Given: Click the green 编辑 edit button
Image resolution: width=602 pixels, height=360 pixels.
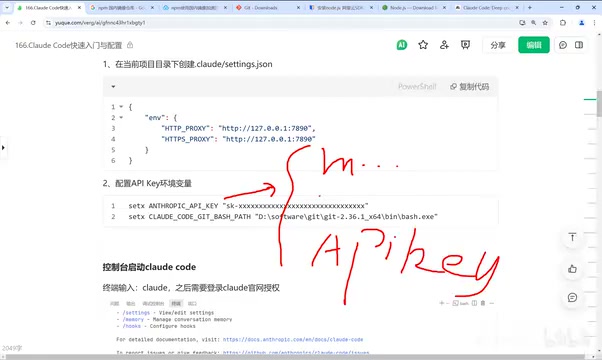Looking at the screenshot, I should pyautogui.click(x=534, y=45).
